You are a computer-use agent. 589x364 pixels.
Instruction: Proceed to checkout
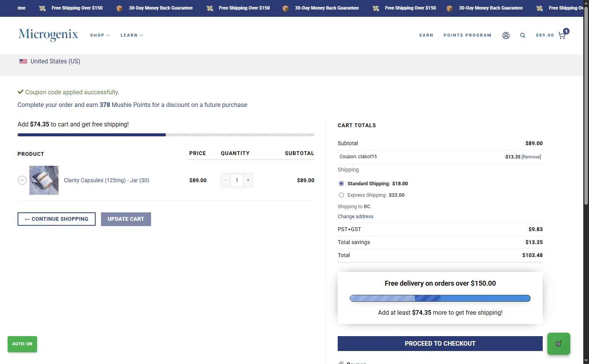point(440,344)
